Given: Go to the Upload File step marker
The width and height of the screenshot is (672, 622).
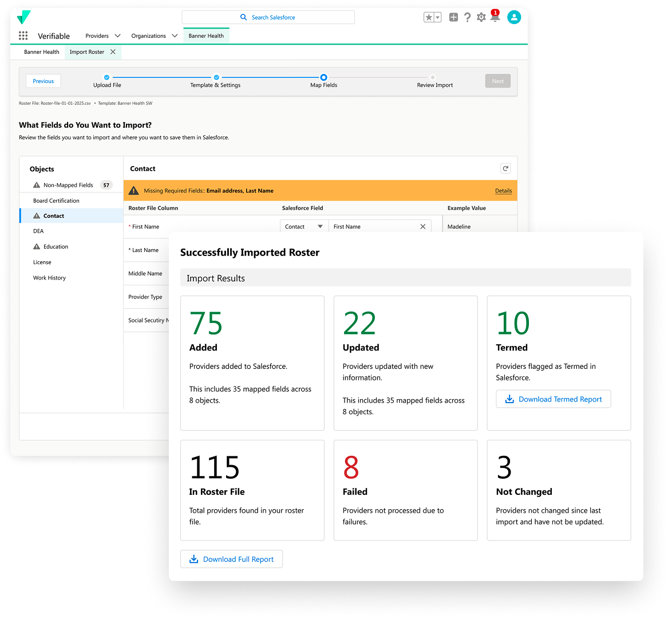Looking at the screenshot, I should [106, 77].
